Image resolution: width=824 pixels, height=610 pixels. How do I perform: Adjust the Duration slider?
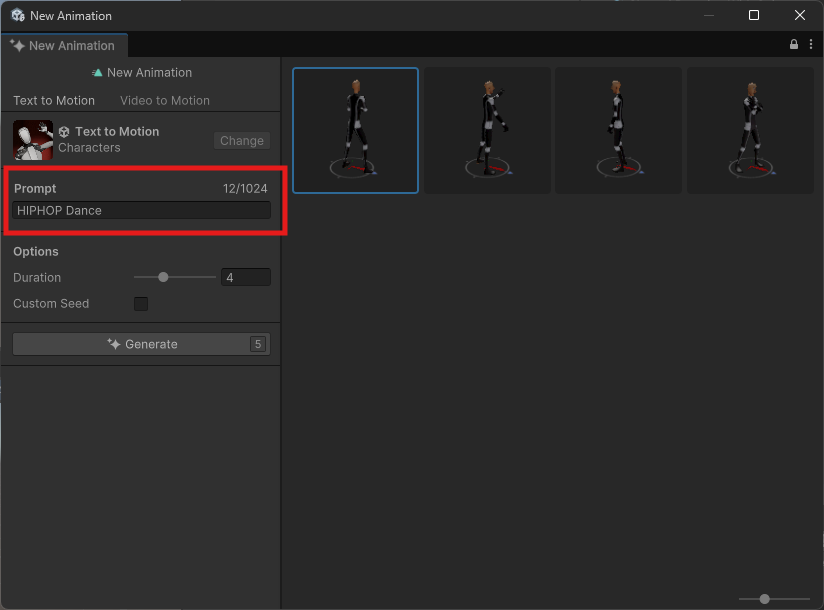click(x=174, y=277)
